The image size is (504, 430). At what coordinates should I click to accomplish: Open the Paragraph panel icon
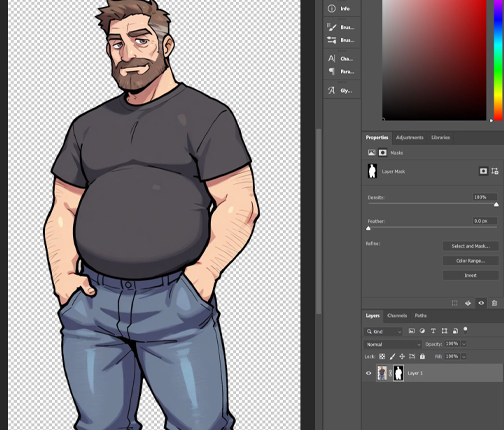point(332,71)
